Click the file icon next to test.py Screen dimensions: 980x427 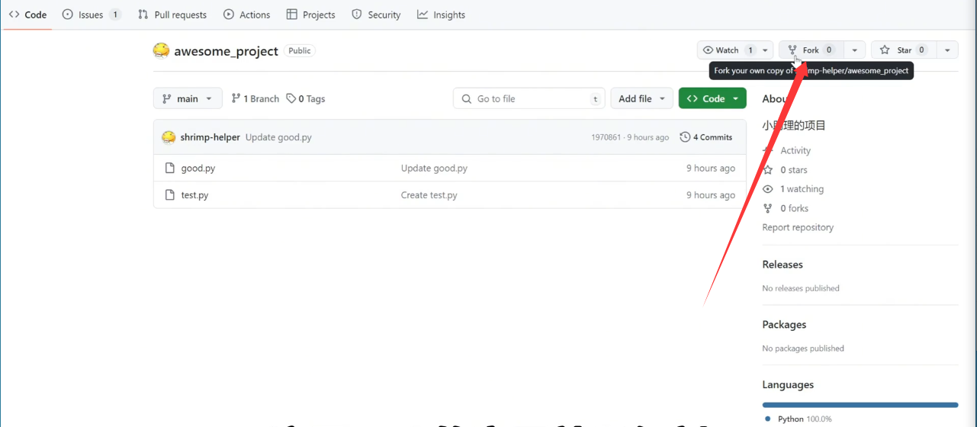pyautogui.click(x=169, y=195)
